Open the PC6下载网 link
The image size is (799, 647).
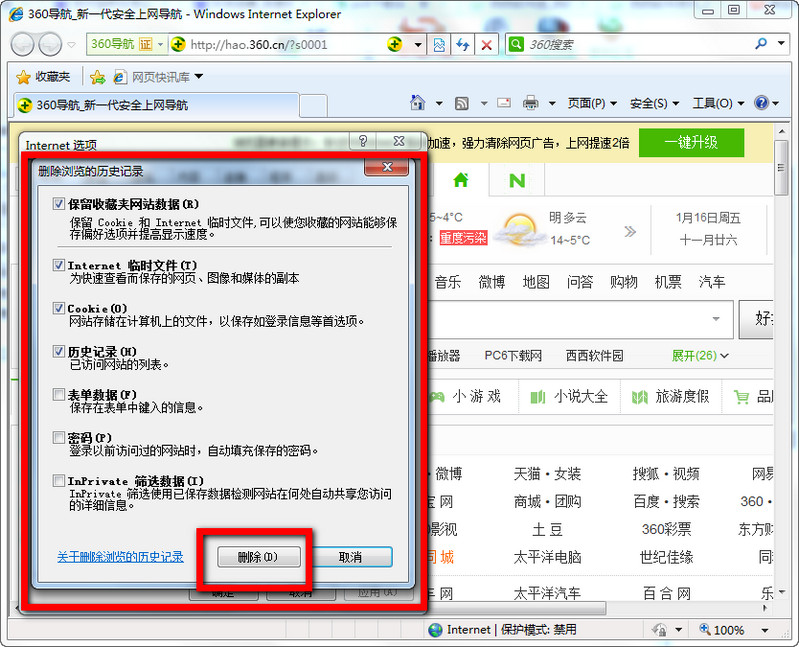[513, 356]
